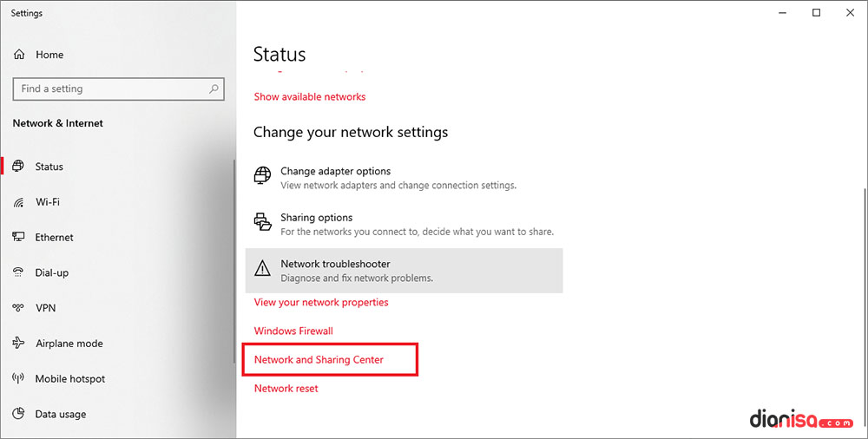868x439 pixels.
Task: Click the Network reset link
Action: tap(286, 389)
